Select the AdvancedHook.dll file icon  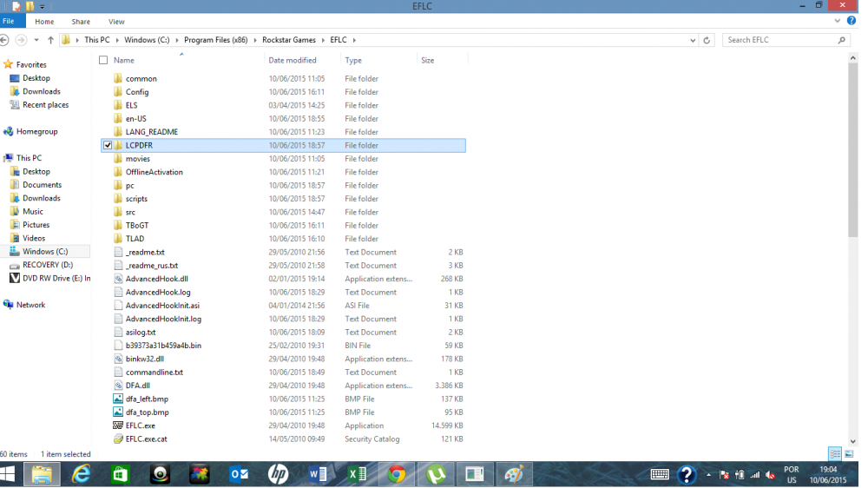point(118,279)
